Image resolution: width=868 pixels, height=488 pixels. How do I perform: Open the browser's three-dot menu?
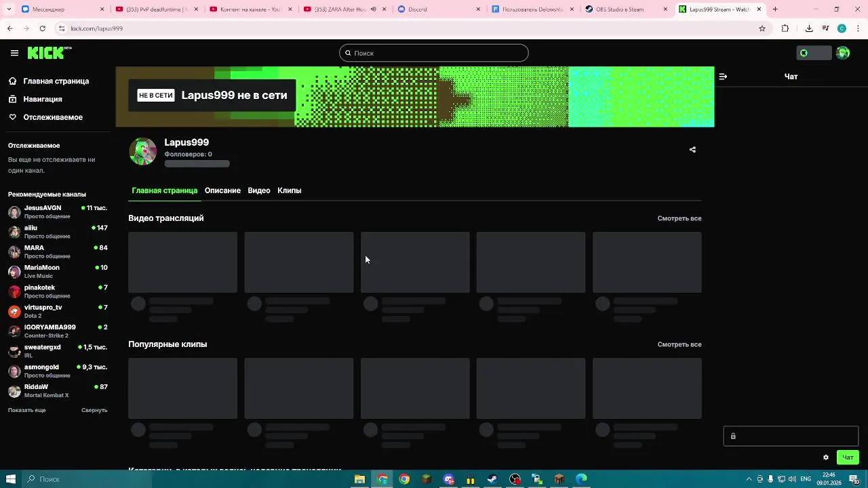tap(858, 28)
